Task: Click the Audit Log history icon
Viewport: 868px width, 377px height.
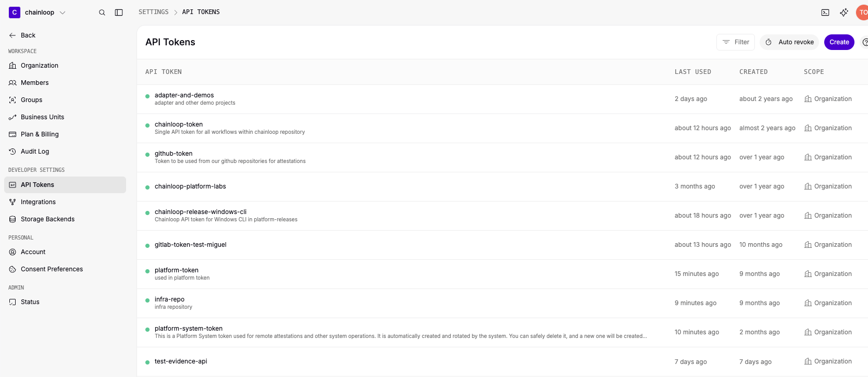Action: [13, 152]
